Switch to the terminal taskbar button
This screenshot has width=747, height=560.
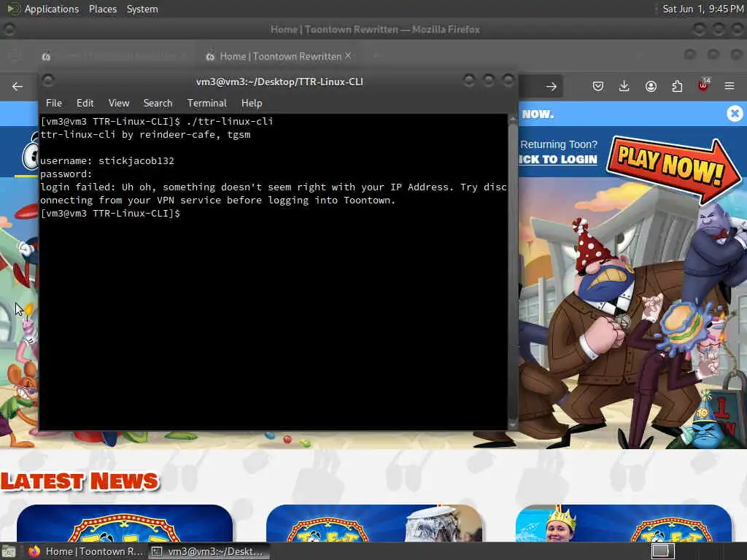pyautogui.click(x=209, y=551)
